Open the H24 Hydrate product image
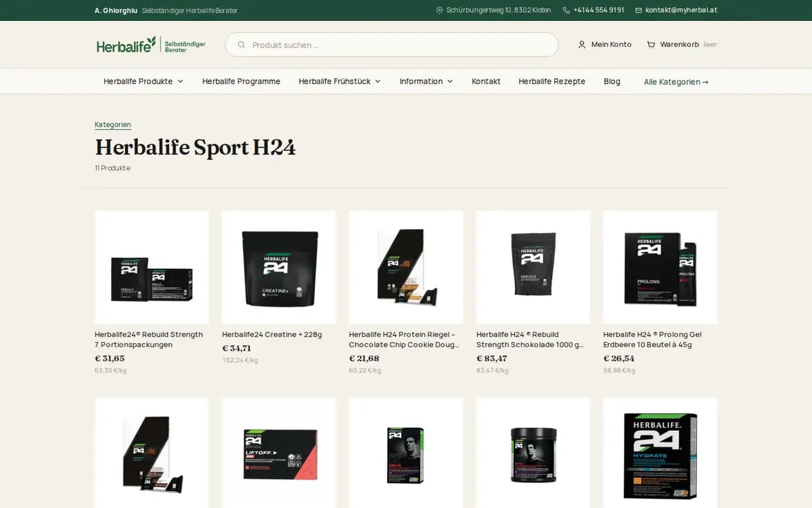Viewport: 812px width, 508px height. pyautogui.click(x=660, y=453)
